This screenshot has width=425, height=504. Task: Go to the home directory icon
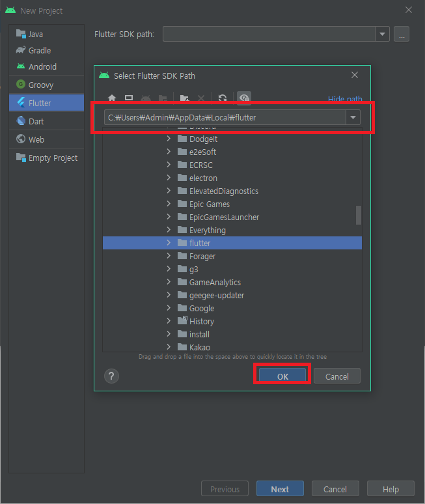(x=112, y=98)
